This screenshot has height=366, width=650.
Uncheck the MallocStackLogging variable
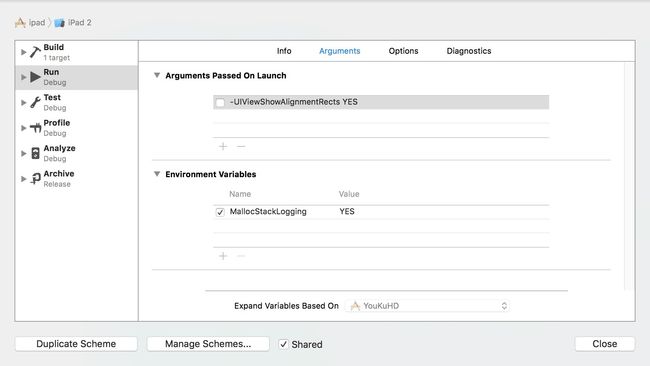(x=220, y=212)
